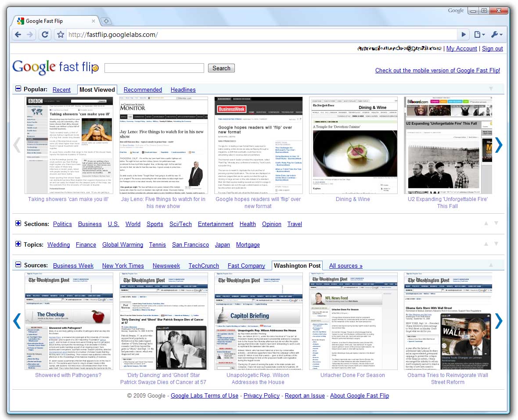
Task: Open the Headlines tab
Action: click(x=183, y=90)
